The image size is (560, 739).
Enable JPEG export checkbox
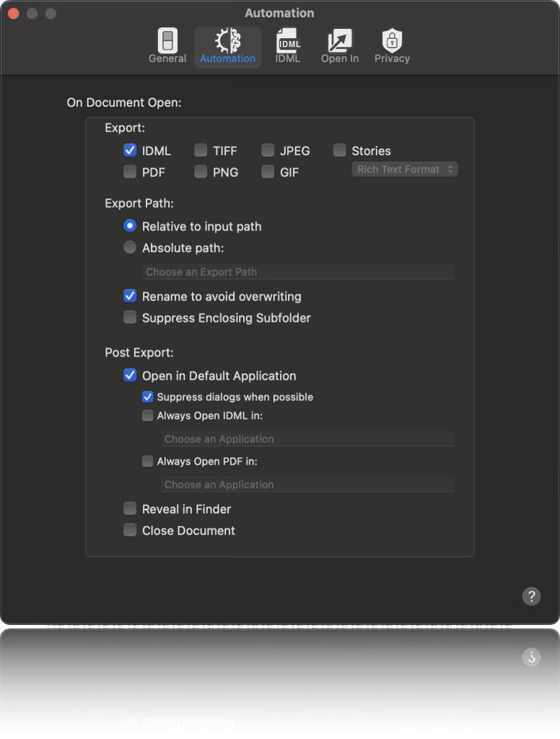point(268,150)
